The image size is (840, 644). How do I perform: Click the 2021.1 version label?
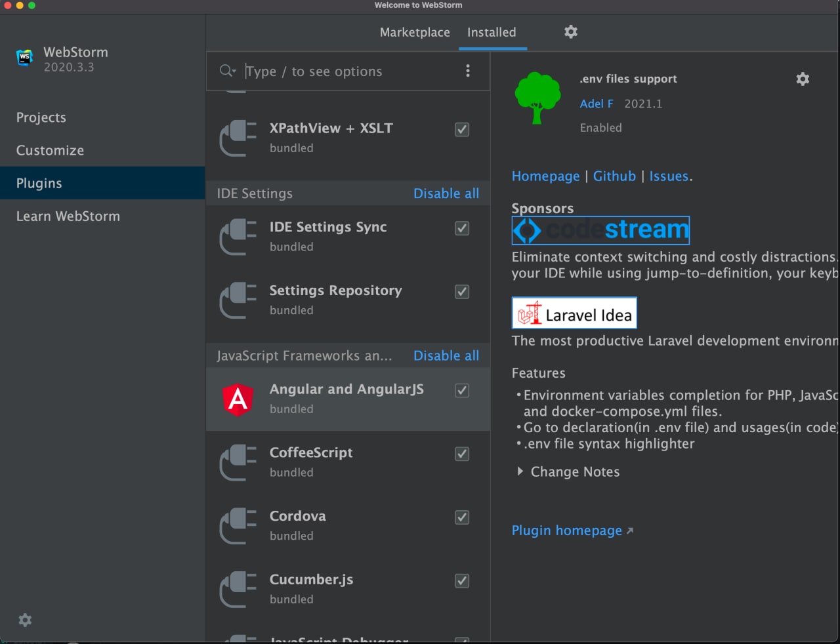point(643,104)
